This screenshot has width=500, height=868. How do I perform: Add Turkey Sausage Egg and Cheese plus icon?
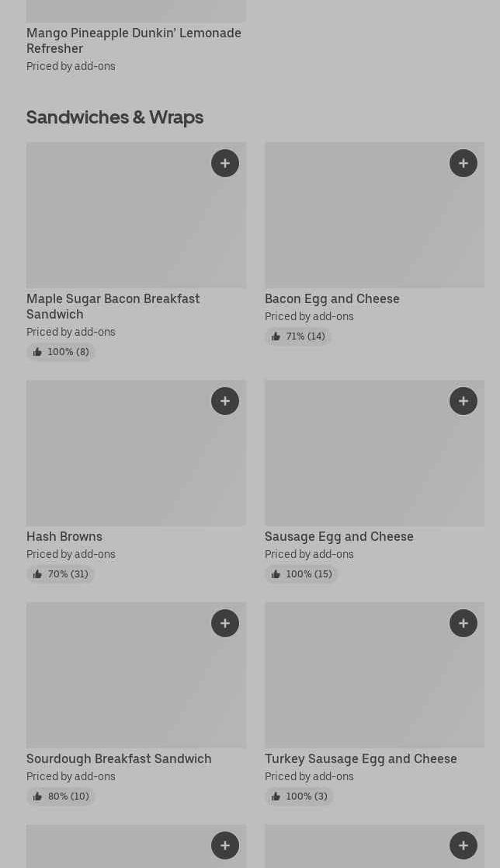[464, 623]
